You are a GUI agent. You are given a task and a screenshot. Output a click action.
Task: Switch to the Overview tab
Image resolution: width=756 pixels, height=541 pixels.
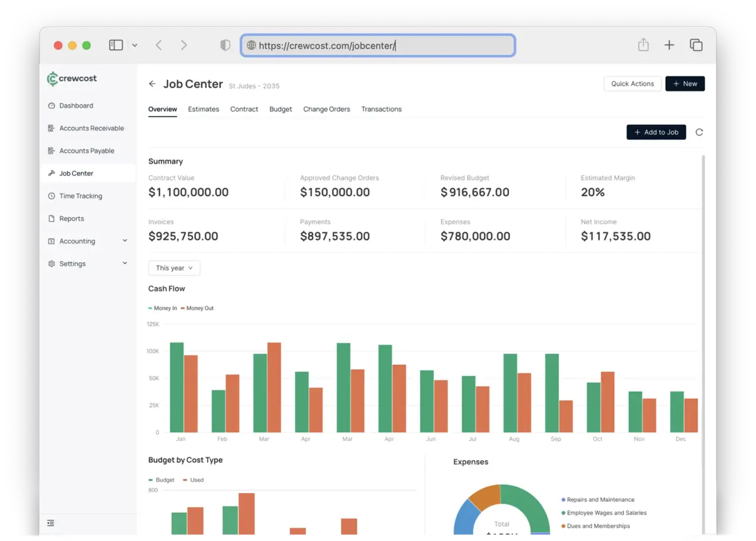pos(163,110)
